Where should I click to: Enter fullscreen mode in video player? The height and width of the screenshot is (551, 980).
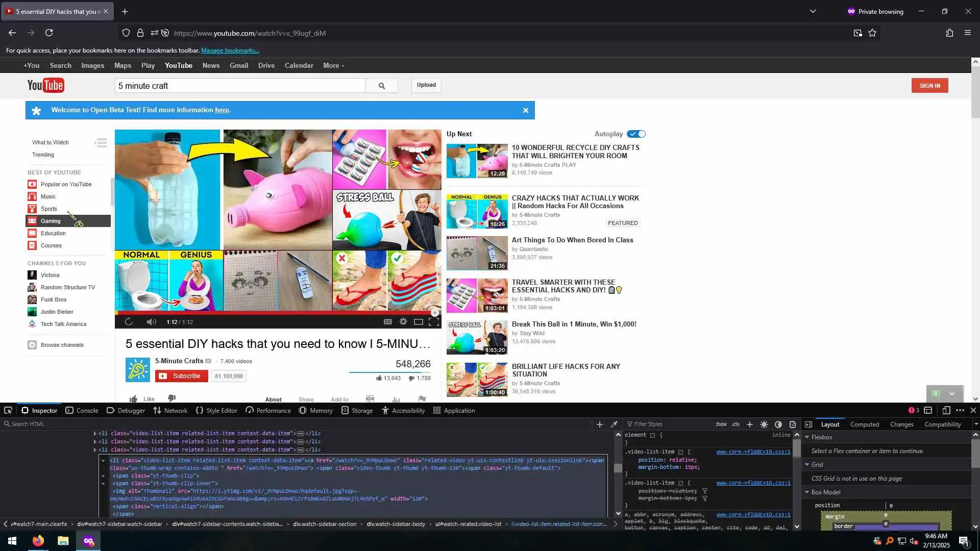(434, 322)
